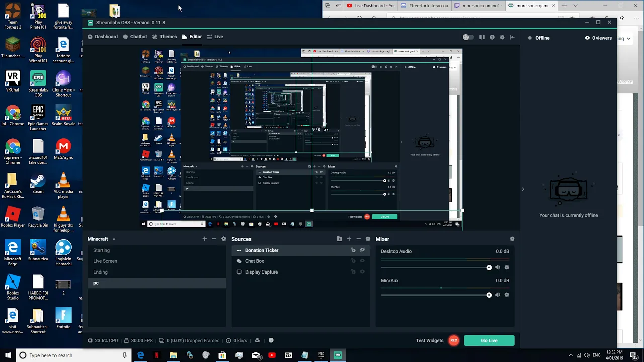This screenshot has height=362, width=644.
Task: Toggle night mode switch in Streamlabs header
Action: click(467, 37)
